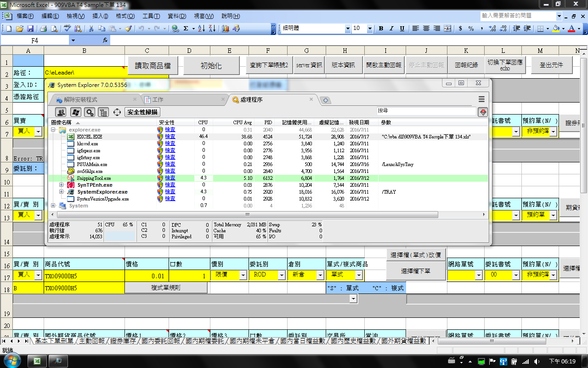Open the font size dropdown showing 10
Viewport: 588px width, 368px height.
point(370,29)
